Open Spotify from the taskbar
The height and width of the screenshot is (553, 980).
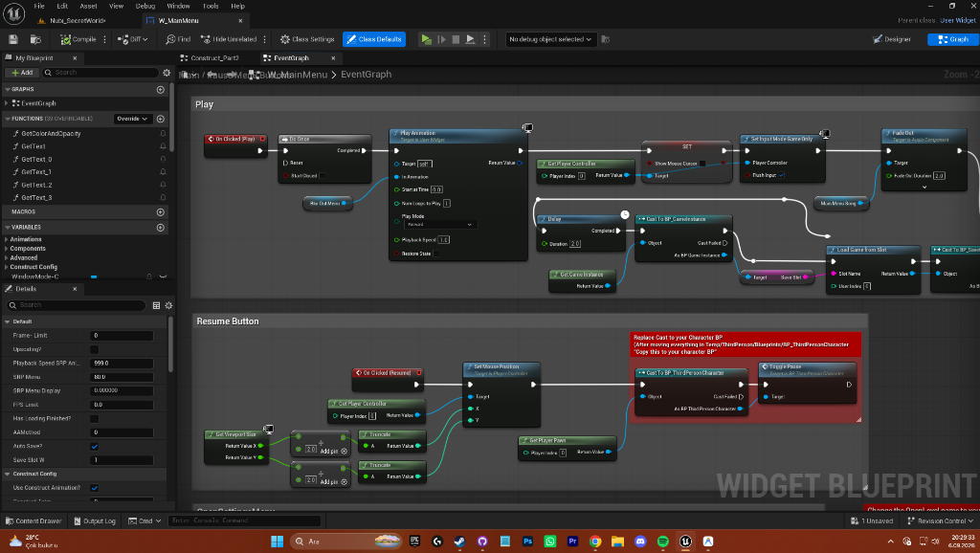(x=662, y=542)
